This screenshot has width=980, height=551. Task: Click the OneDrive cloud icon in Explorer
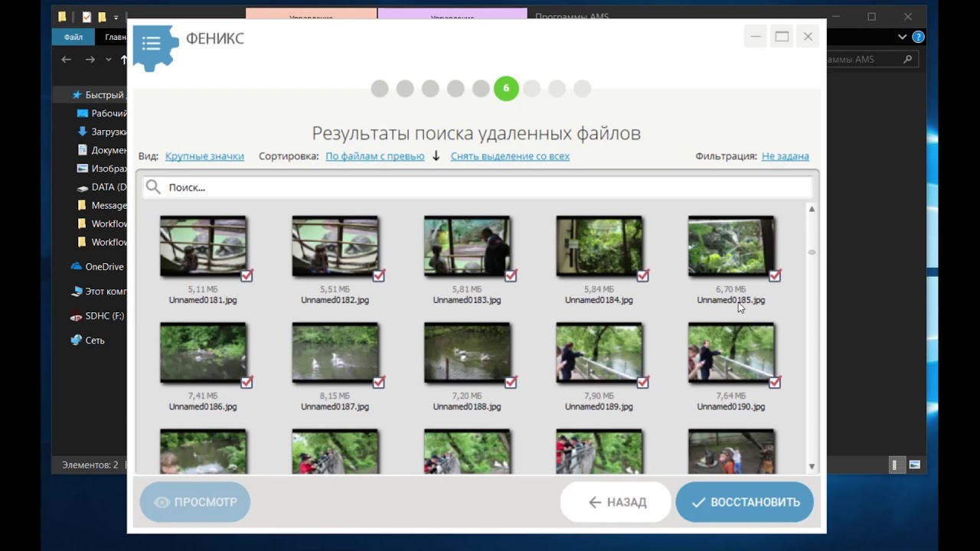click(x=76, y=266)
